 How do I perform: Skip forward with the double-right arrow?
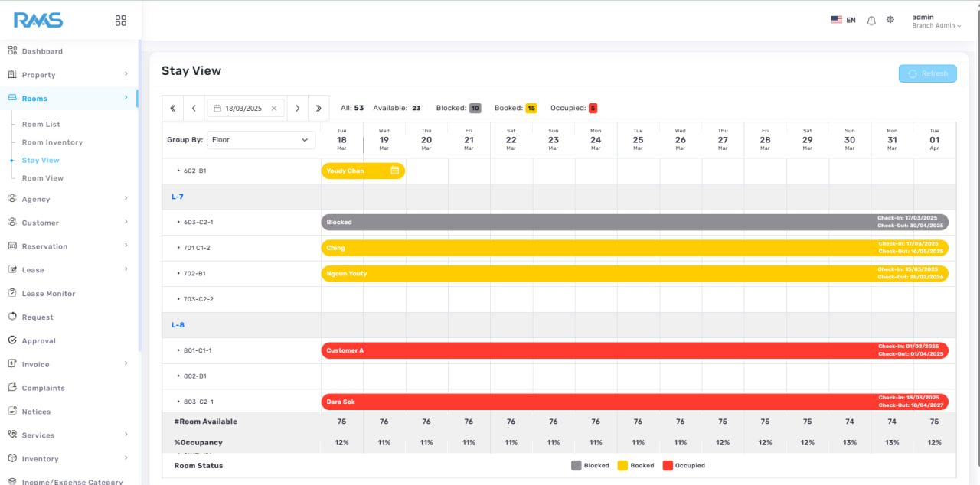point(318,109)
